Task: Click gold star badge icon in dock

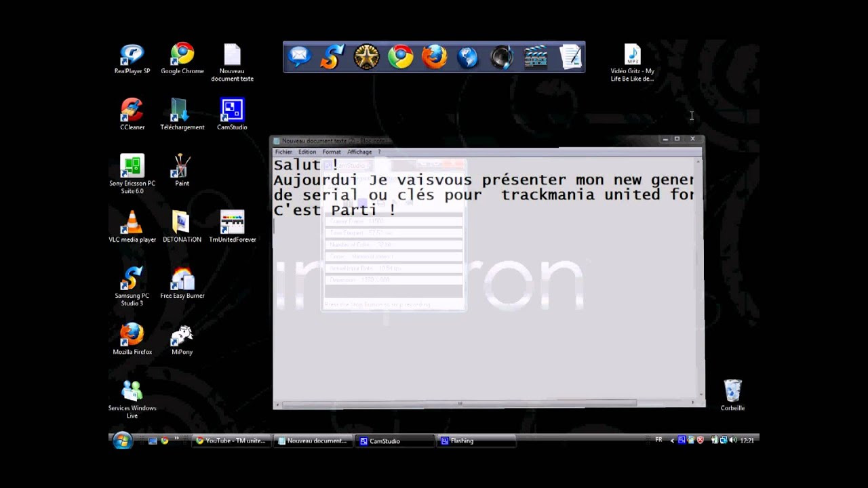Action: coord(366,57)
